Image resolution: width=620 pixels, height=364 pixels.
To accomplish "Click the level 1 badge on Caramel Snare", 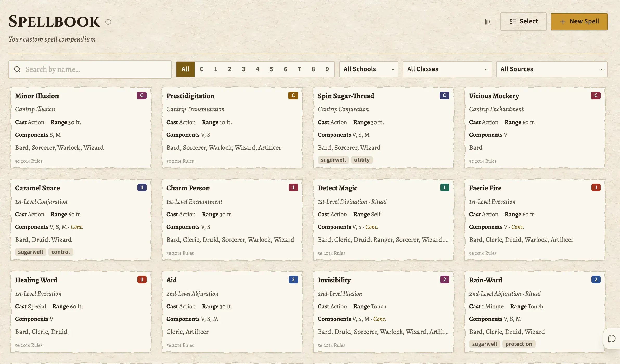I will (x=142, y=187).
